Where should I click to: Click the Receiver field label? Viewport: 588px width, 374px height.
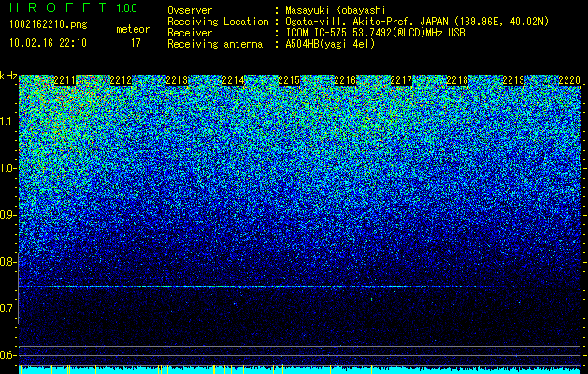[190, 33]
